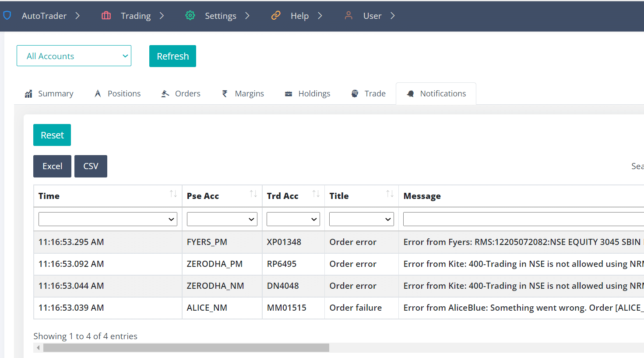
Task: Open the AutoTrader menu
Action: click(44, 16)
